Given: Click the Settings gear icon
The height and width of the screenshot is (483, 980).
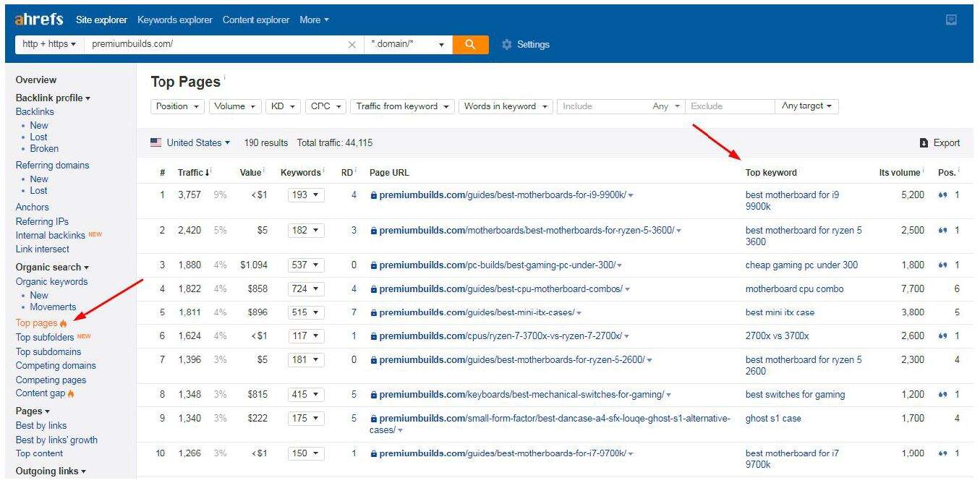Looking at the screenshot, I should click(x=506, y=45).
